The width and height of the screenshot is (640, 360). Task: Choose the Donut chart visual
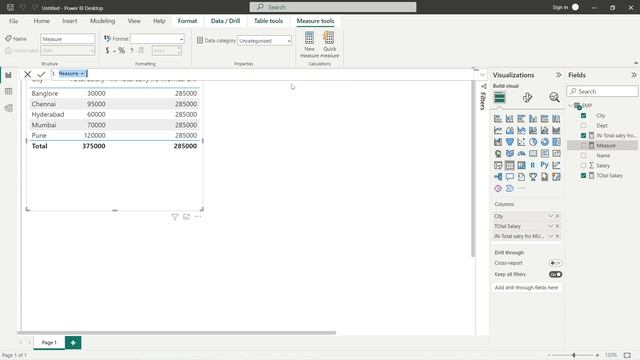point(544,142)
